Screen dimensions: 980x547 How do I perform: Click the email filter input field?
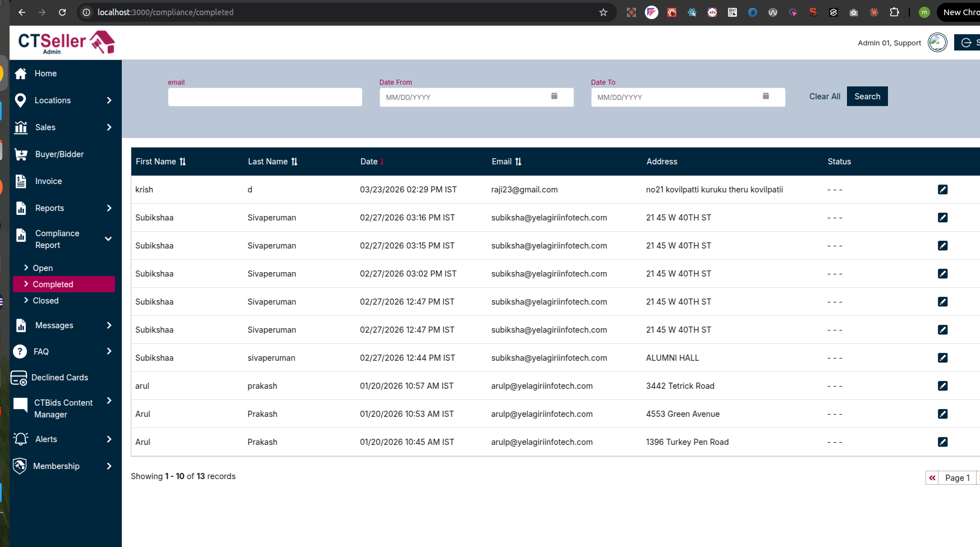point(265,97)
